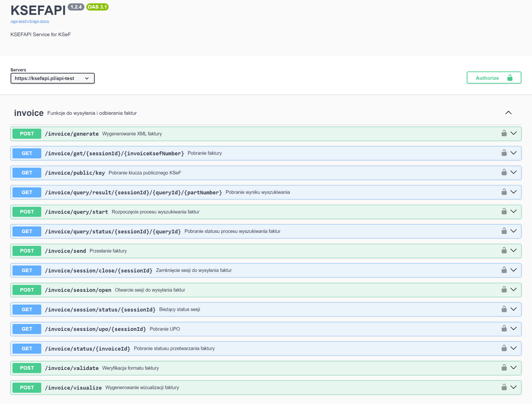Click /invoice/query/status/{sessionId}/{queryId} endpoint path
532x404 pixels.
coord(113,231)
